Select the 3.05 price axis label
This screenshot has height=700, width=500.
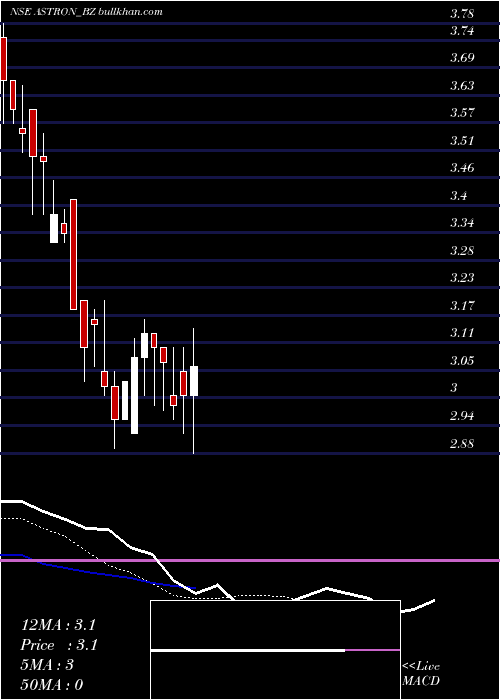462,361
